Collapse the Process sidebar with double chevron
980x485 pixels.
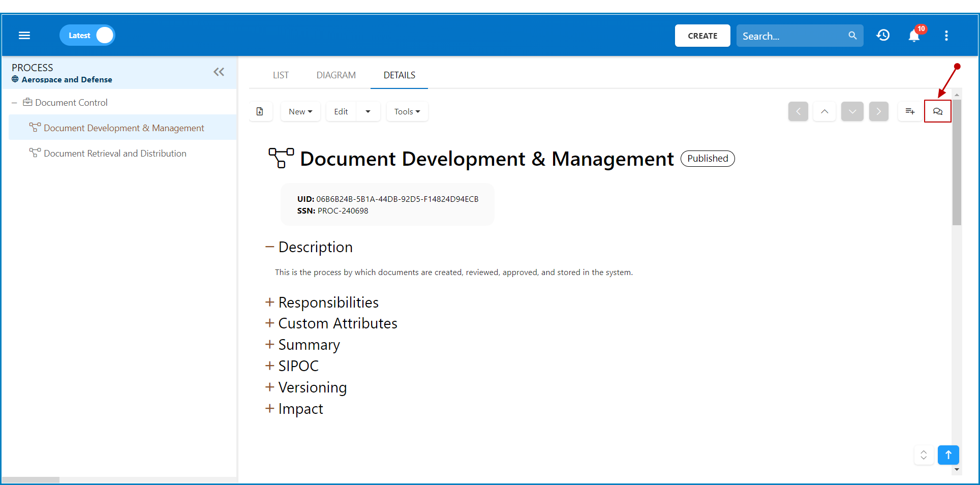point(219,72)
